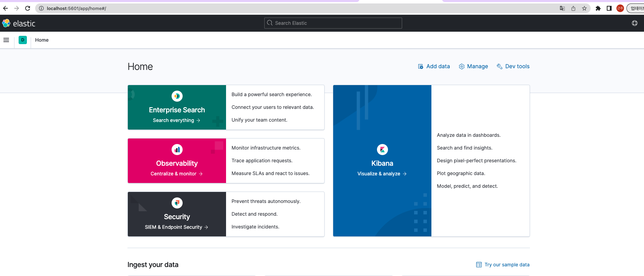Open the hamburger navigation menu

coord(6,40)
